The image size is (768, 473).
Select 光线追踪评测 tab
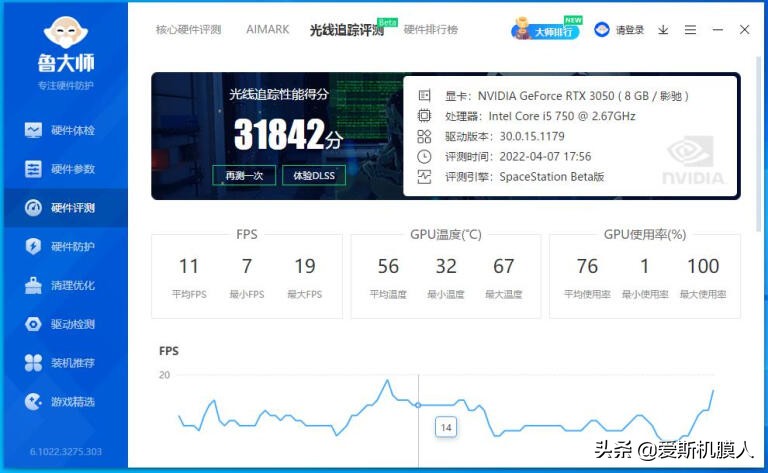347,30
